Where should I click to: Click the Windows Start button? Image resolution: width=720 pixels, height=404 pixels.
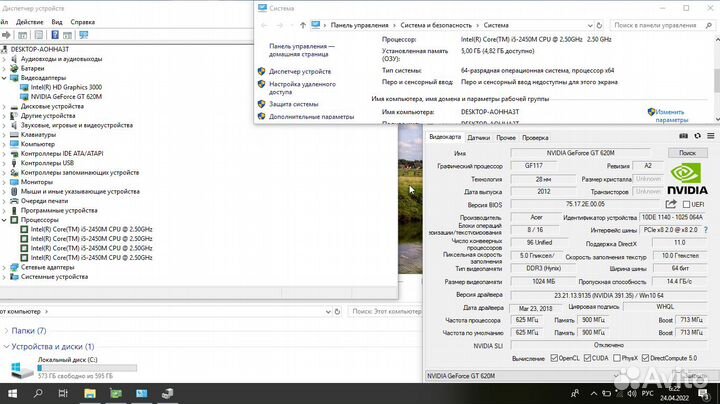13,393
